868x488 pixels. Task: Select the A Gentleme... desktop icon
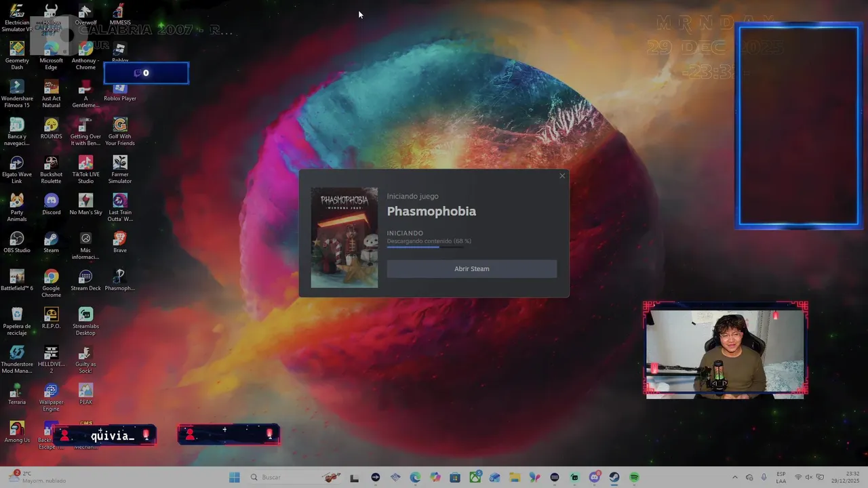pyautogui.click(x=85, y=94)
